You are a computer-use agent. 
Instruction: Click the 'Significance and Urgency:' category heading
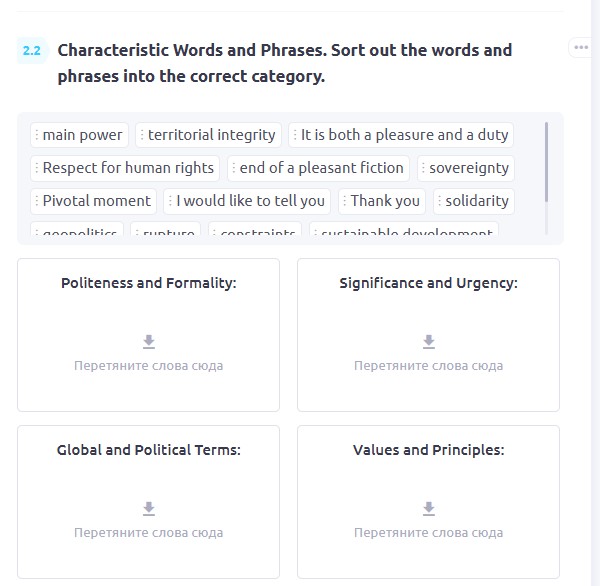[428, 283]
